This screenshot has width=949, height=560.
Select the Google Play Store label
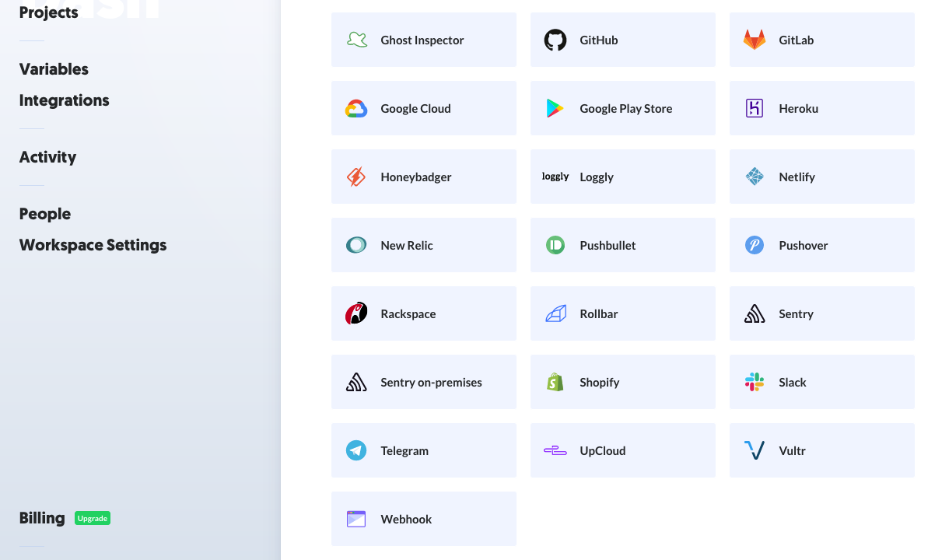tap(626, 109)
